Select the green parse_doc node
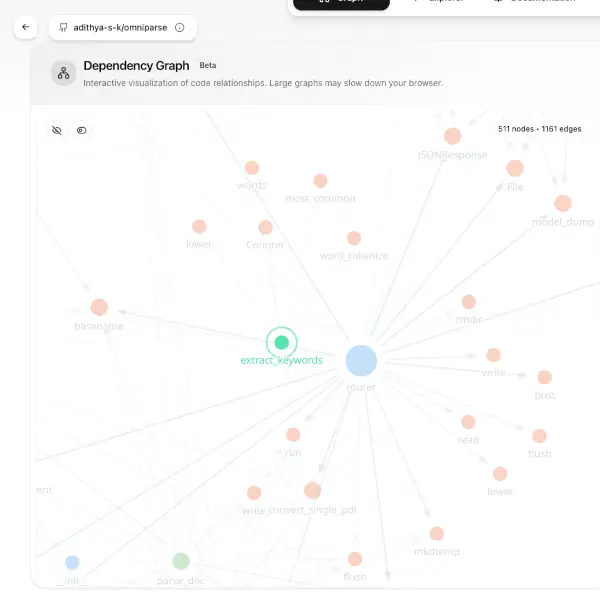600x600 pixels. [180, 561]
